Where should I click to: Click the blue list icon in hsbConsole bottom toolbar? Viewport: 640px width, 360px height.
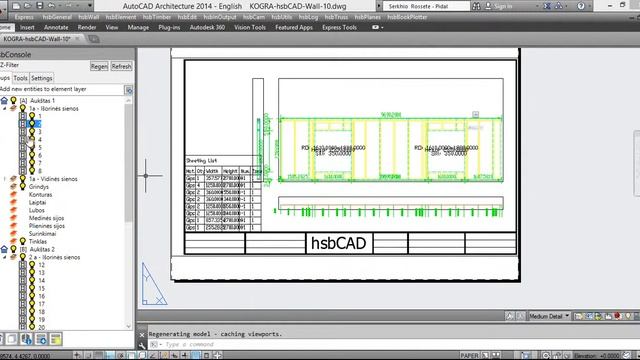tap(41, 339)
